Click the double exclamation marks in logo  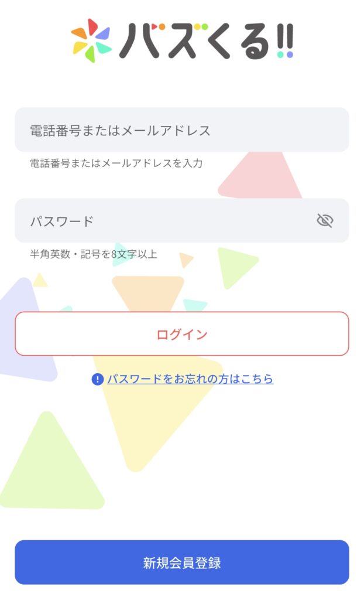tap(285, 42)
